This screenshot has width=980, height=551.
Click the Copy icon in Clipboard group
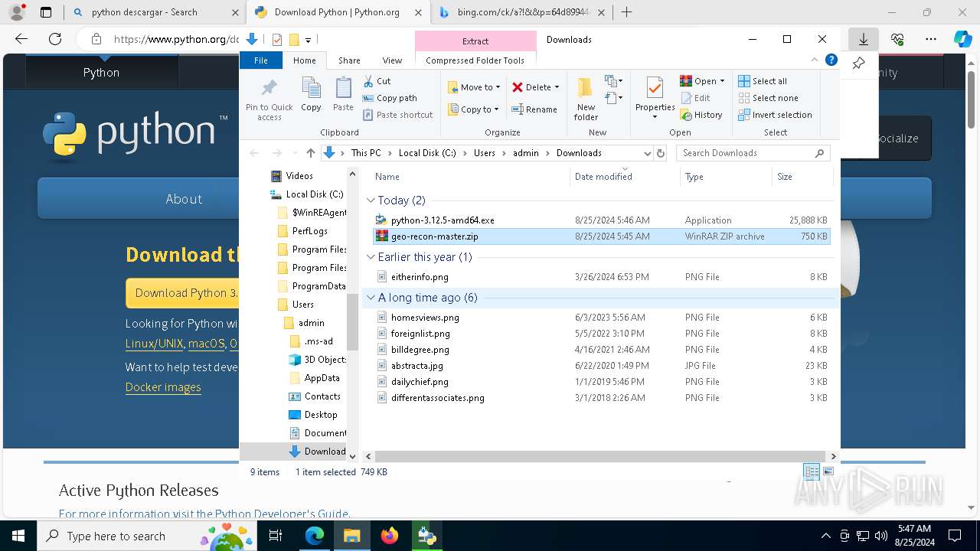311,95
